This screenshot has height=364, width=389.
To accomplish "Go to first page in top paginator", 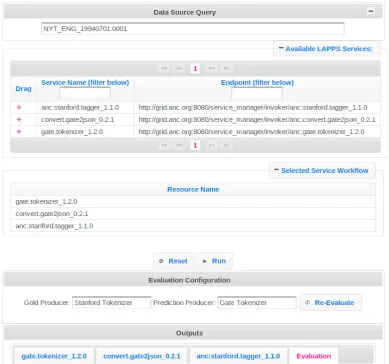I will point(164,68).
